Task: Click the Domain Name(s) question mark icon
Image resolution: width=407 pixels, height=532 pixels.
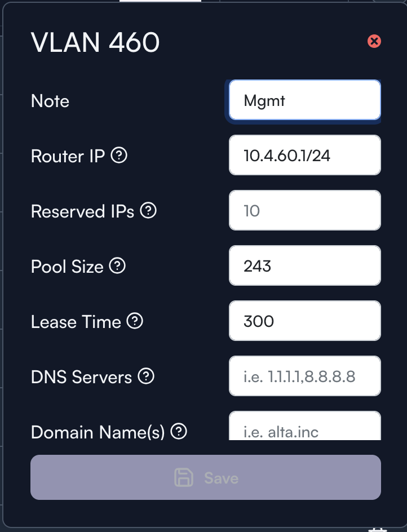Action: click(x=179, y=432)
